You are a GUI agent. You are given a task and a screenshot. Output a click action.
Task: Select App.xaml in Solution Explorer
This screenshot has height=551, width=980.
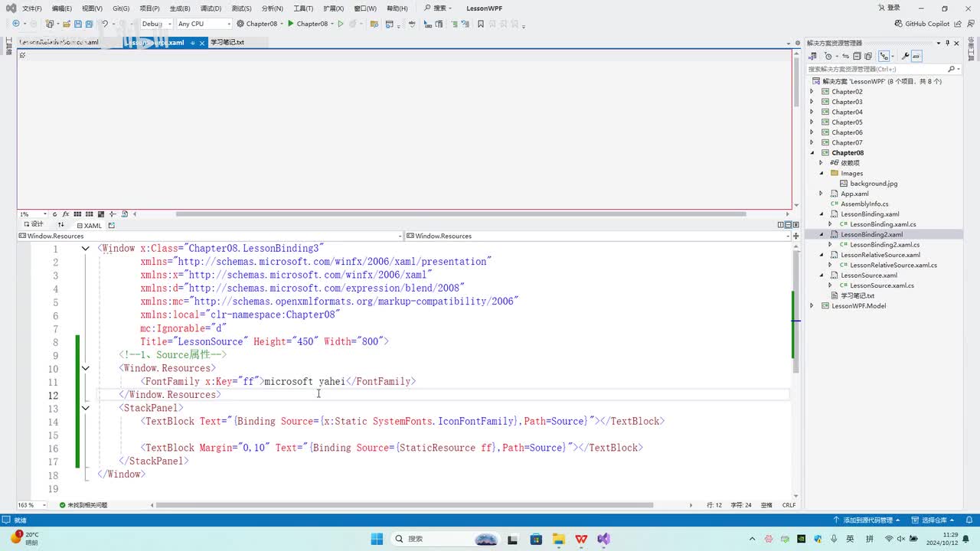[x=854, y=194]
